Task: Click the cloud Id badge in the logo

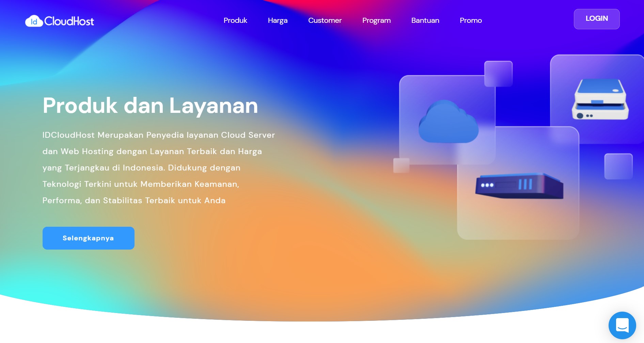Action: click(34, 21)
